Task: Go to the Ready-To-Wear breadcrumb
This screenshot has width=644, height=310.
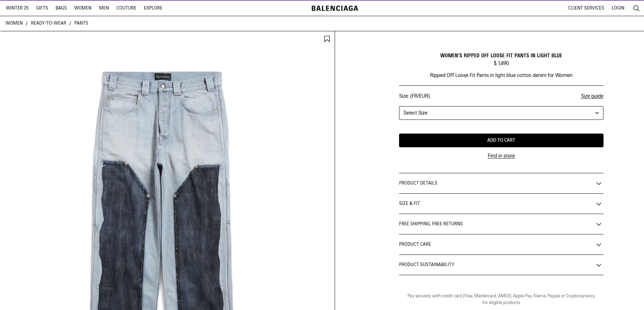Action: pos(49,23)
